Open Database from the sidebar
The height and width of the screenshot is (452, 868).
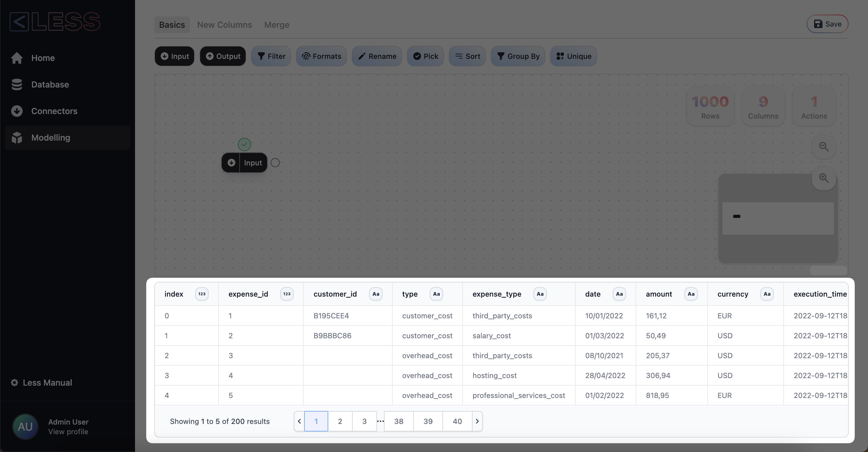50,84
